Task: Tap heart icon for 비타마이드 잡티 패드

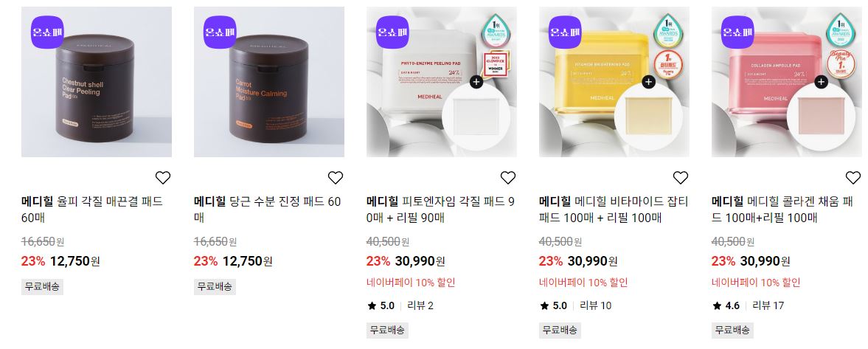Action: coord(681,178)
